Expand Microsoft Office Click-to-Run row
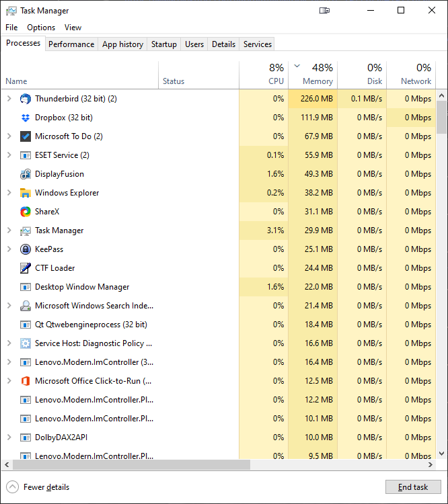The height and width of the screenshot is (504, 448). point(9,381)
